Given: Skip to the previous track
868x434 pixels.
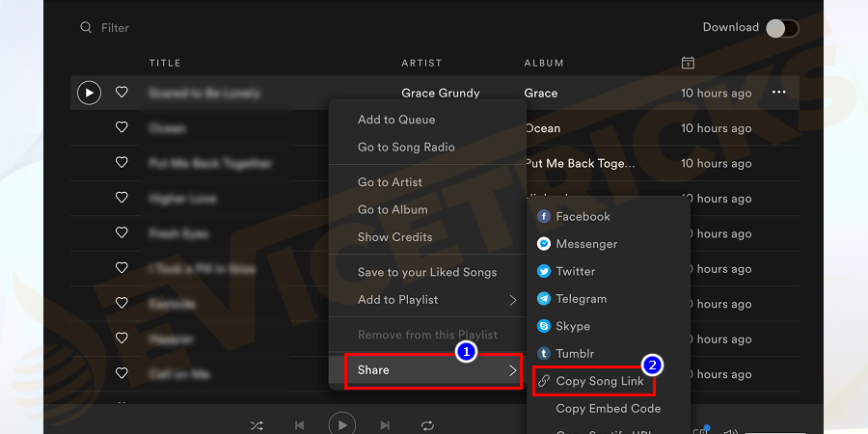Looking at the screenshot, I should [300, 425].
